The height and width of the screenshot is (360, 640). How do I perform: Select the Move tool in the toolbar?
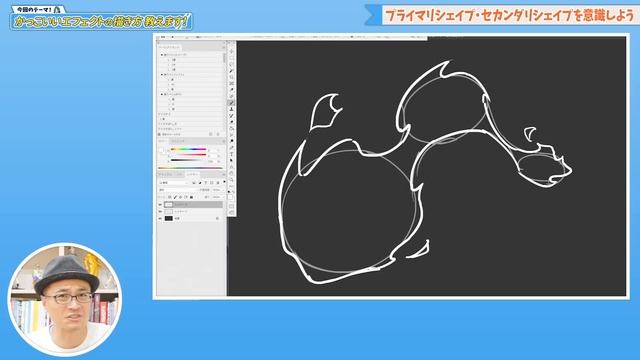(231, 51)
